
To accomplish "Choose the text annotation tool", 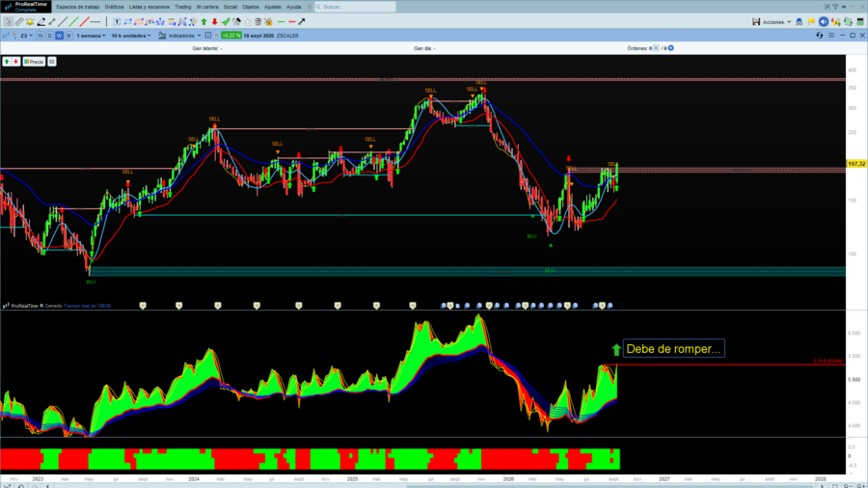I will tap(117, 21).
